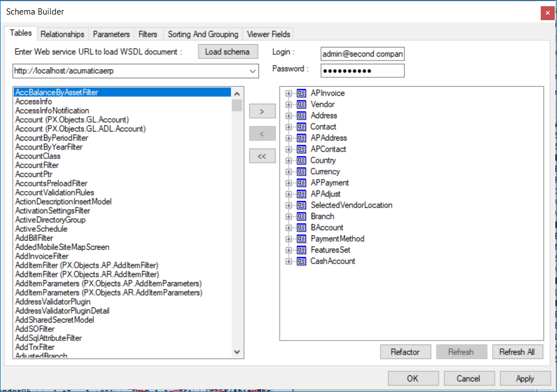Click the table list scroll up arrow
This screenshot has width=557, height=392.
pyautogui.click(x=237, y=94)
